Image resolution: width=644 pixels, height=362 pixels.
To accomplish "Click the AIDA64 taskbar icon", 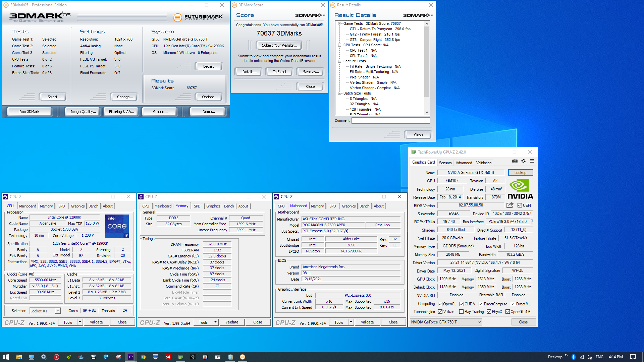I will [x=168, y=357].
